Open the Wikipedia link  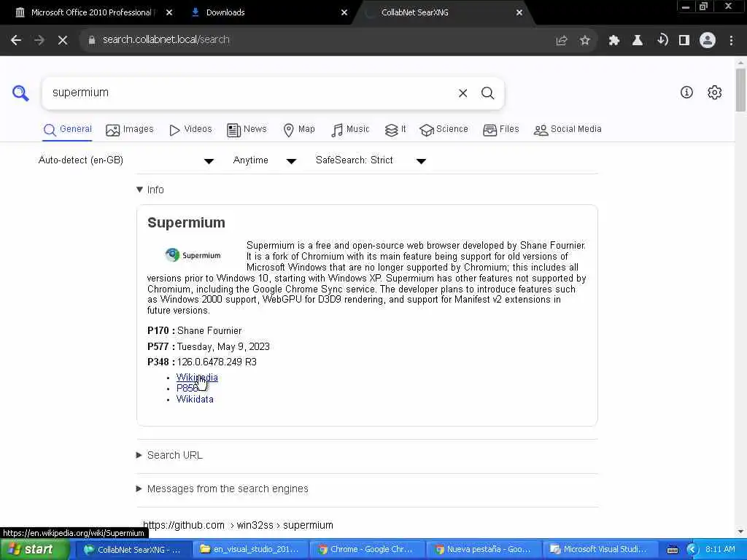[x=197, y=377]
